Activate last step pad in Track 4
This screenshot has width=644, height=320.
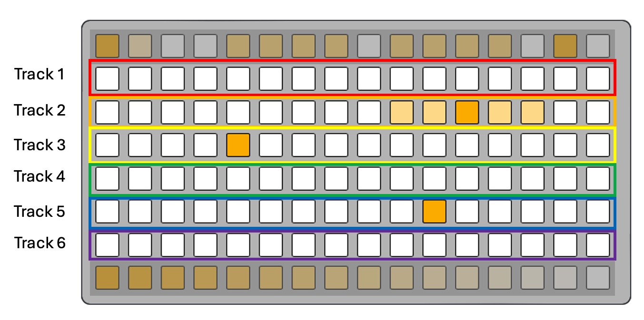coord(598,178)
